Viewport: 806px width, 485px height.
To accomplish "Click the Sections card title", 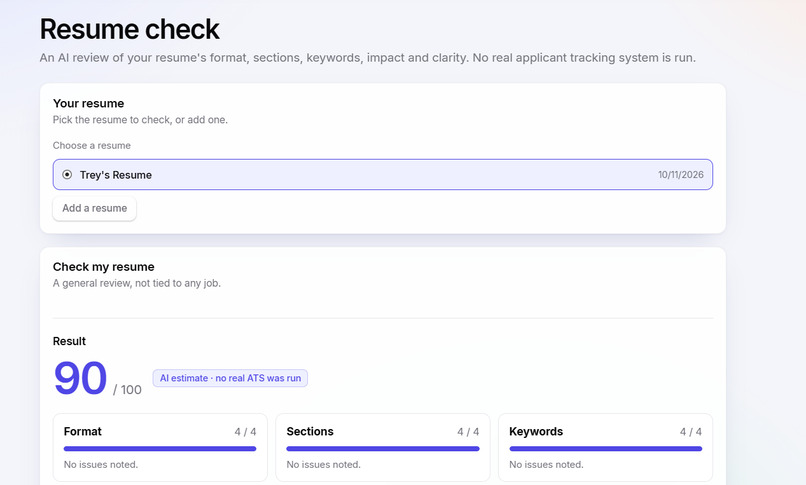I will tap(310, 432).
